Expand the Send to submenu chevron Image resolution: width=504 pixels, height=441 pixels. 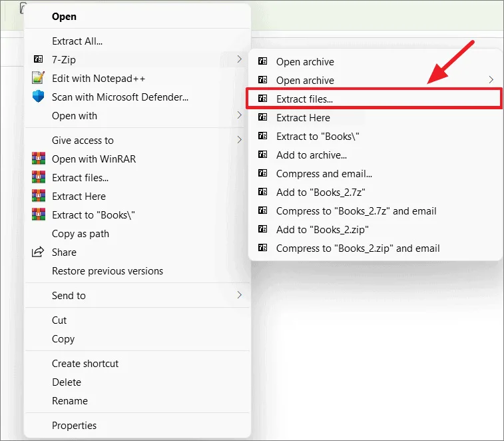239,295
